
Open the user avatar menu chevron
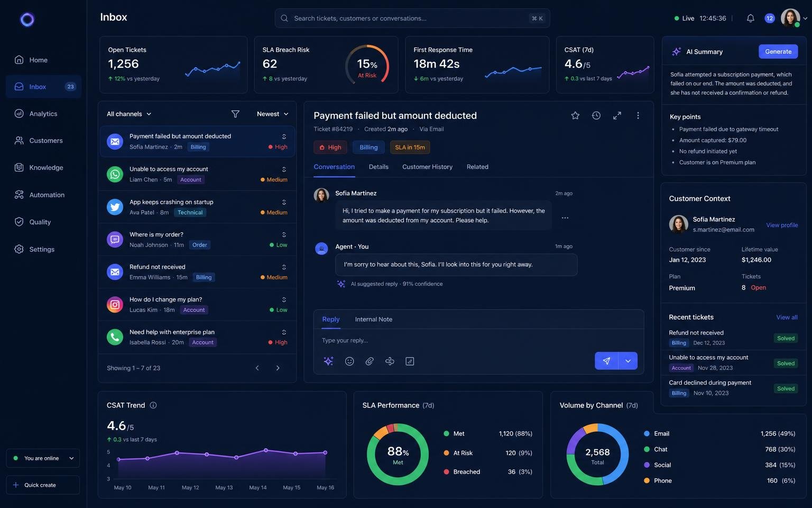click(x=805, y=19)
